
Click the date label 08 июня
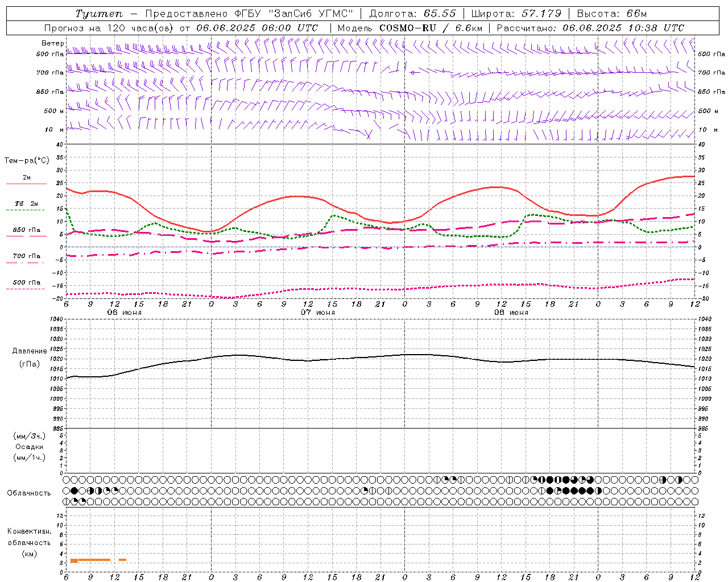pos(511,313)
